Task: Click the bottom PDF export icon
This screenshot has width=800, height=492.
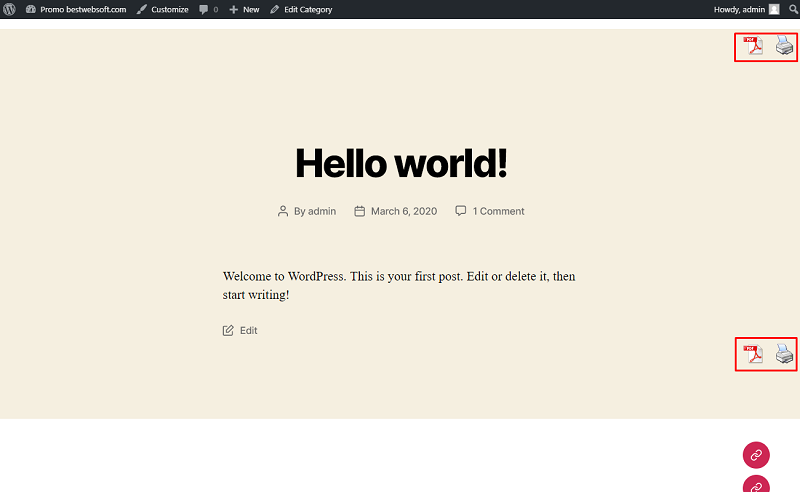Action: tap(753, 354)
